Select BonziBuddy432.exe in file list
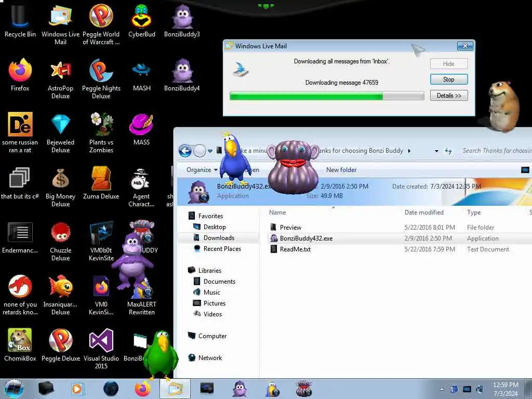 pyautogui.click(x=306, y=238)
